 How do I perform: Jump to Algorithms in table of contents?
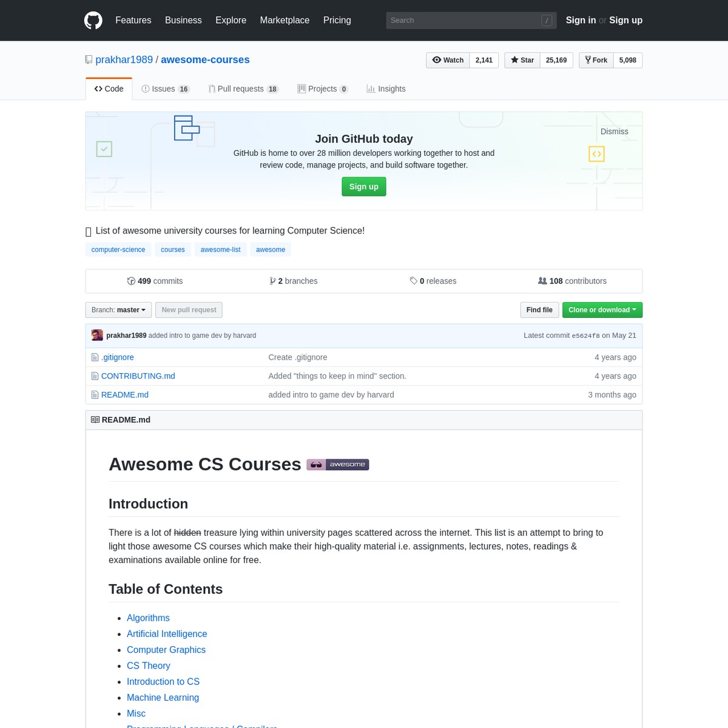coord(148,618)
